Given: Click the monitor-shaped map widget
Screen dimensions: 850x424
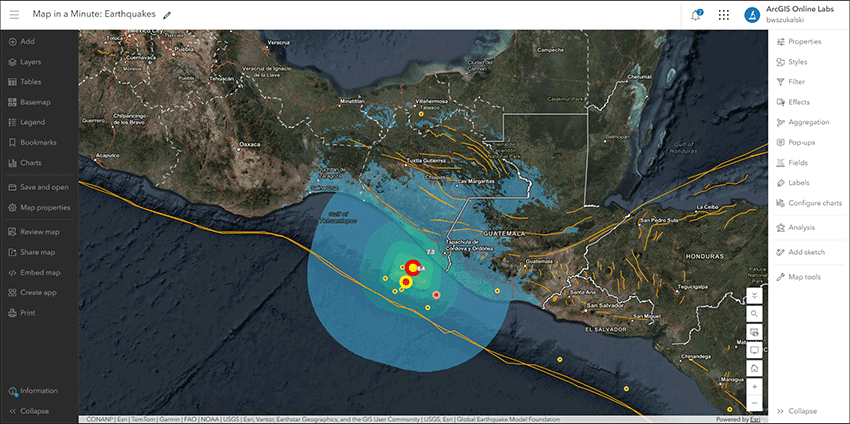Looking at the screenshot, I should (x=754, y=350).
